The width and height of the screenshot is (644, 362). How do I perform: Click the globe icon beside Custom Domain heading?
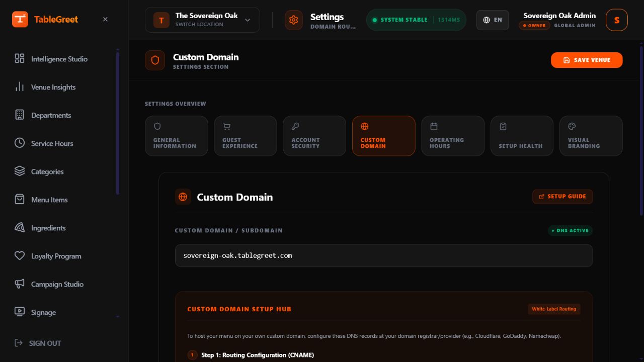tap(183, 197)
